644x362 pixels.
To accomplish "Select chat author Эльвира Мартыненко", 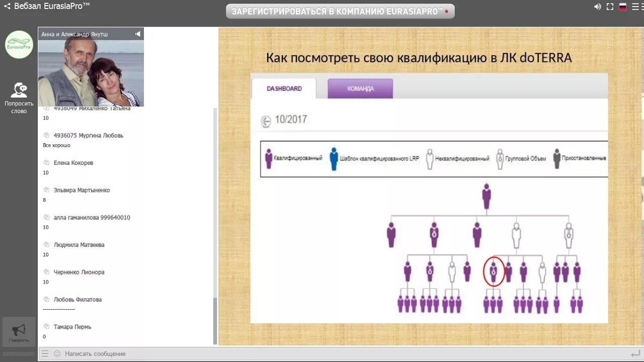I will (82, 190).
